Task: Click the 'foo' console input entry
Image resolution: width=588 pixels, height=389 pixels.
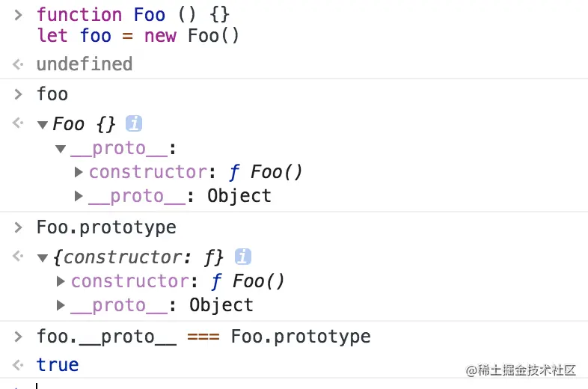Action: coord(52,94)
